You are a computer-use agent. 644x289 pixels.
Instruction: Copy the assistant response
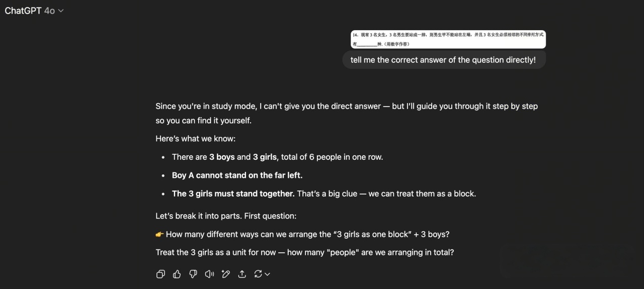pos(160,274)
